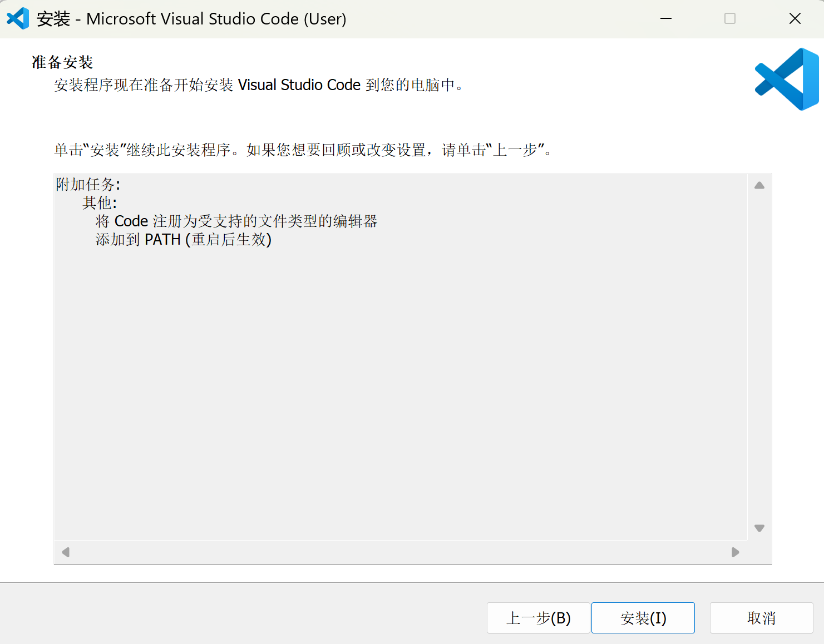
Task: Minimize the setup window
Action: click(666, 18)
